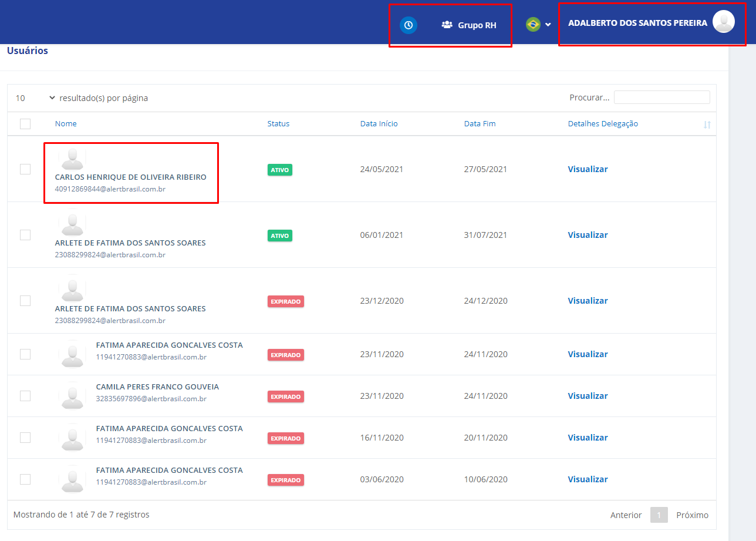Toggle the select-all checkbox in table header

[x=25, y=124]
